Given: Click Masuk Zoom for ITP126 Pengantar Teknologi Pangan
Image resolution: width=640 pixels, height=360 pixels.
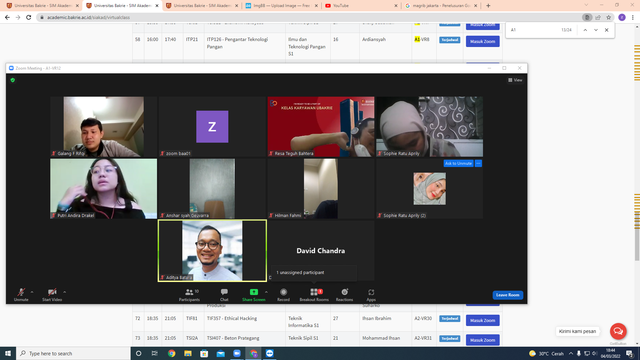Looking at the screenshot, I should click(x=482, y=41).
